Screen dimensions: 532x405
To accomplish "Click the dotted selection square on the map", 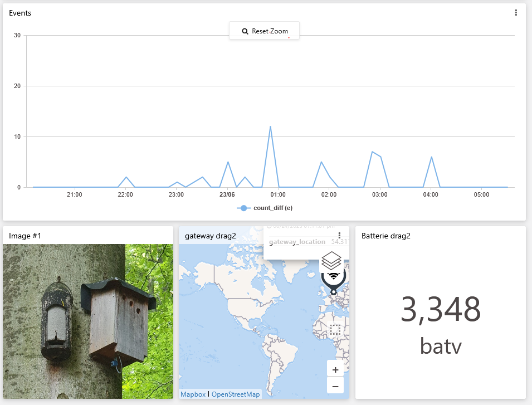I will click(335, 329).
